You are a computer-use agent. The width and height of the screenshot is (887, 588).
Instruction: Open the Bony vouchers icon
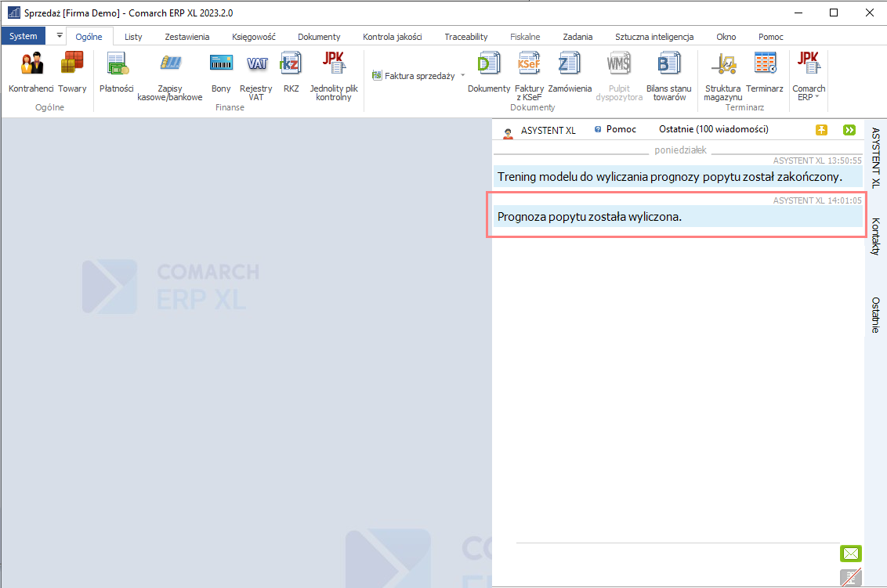pyautogui.click(x=221, y=72)
